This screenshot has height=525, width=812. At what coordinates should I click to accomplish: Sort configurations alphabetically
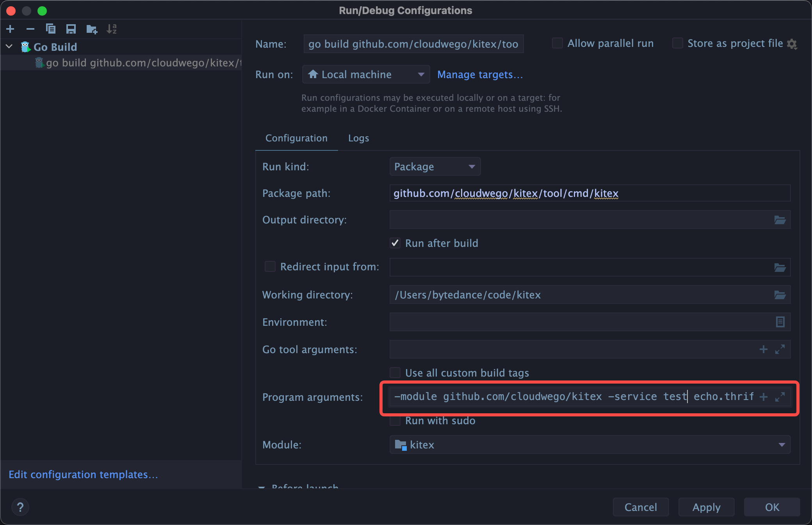tap(112, 29)
